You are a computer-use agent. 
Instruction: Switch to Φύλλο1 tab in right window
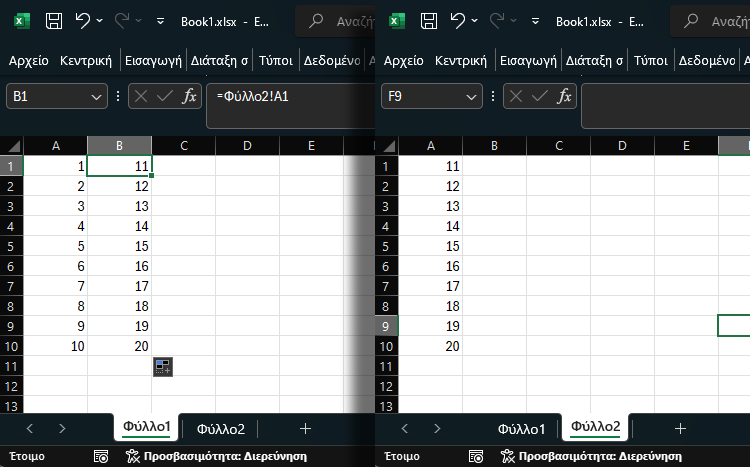pos(521,429)
